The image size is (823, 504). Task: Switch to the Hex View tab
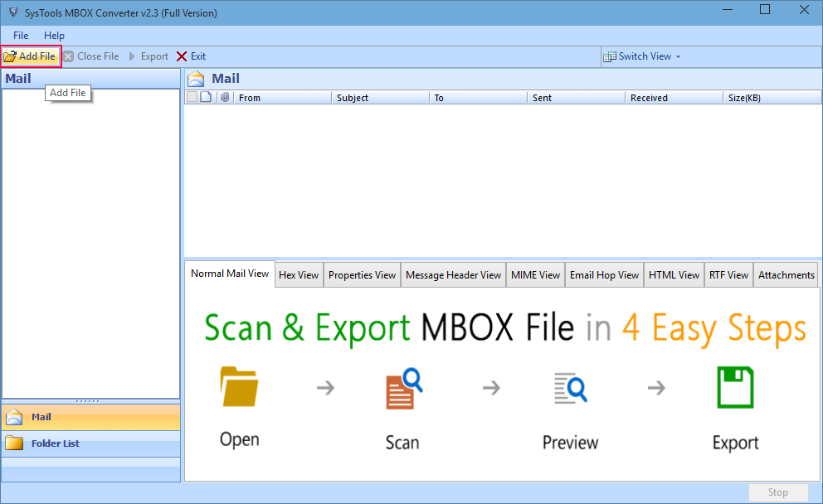coord(299,275)
